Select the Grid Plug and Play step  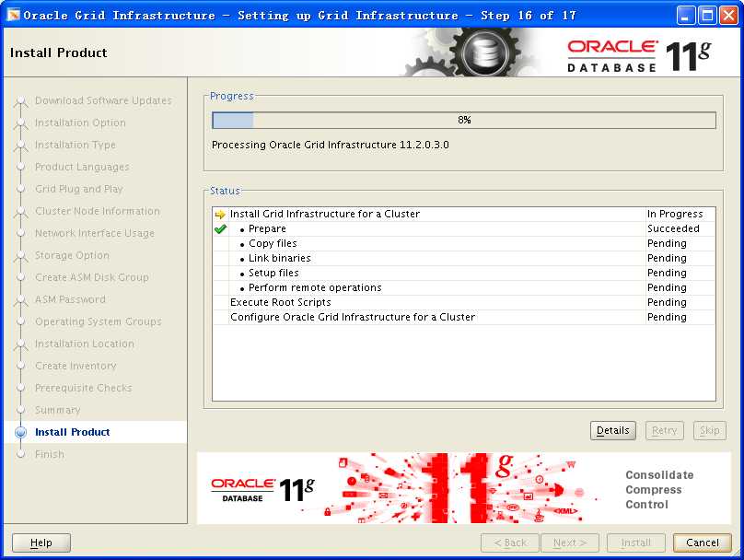point(79,189)
